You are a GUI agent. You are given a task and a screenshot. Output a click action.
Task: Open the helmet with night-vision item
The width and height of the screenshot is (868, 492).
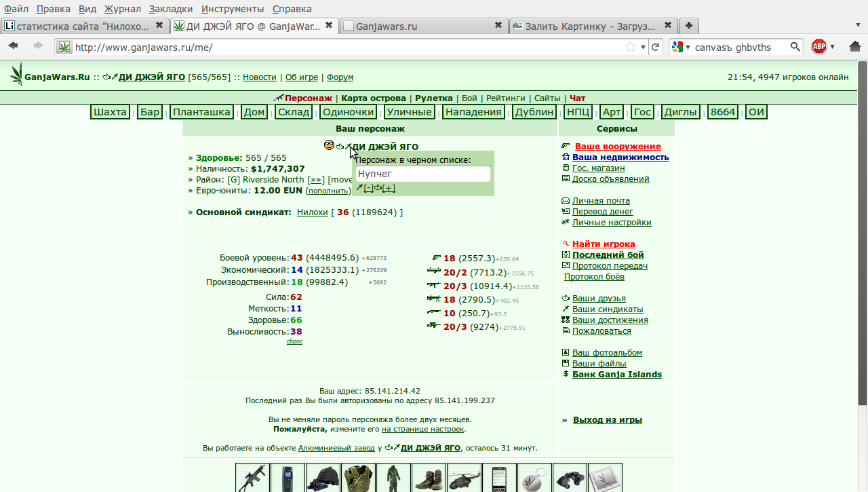click(x=323, y=478)
